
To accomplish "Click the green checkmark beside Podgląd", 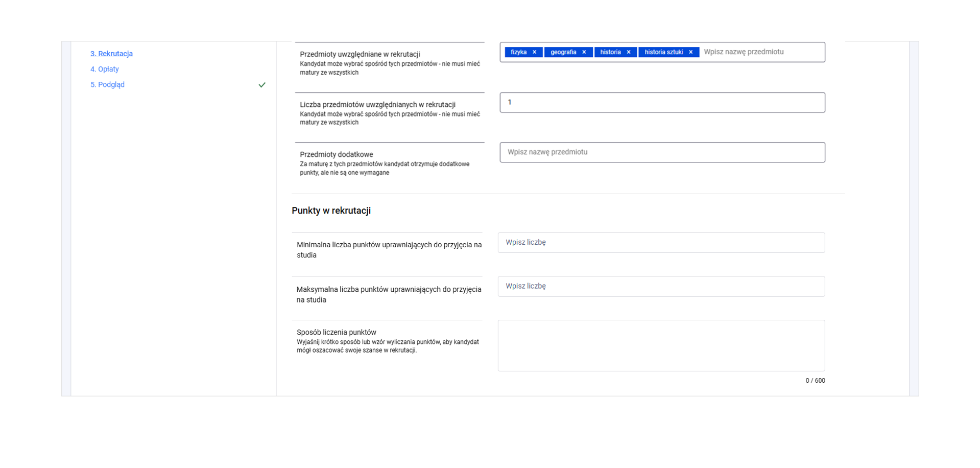I will pyautogui.click(x=262, y=85).
